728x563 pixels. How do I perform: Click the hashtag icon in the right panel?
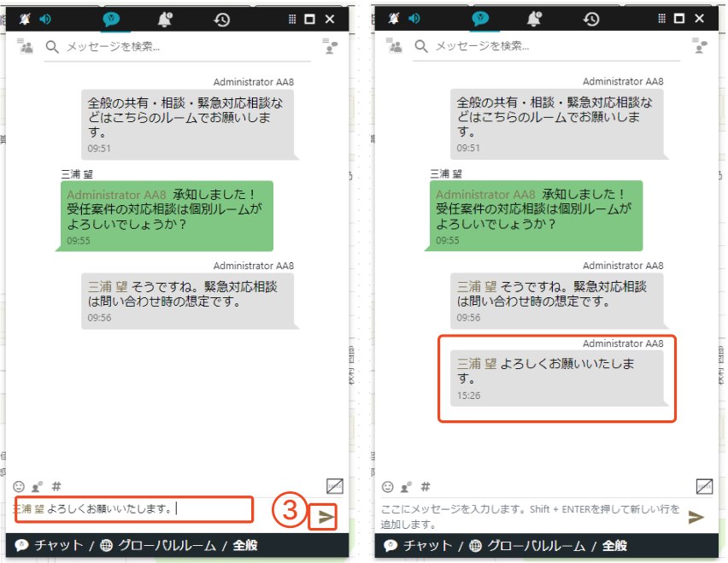pos(425,486)
